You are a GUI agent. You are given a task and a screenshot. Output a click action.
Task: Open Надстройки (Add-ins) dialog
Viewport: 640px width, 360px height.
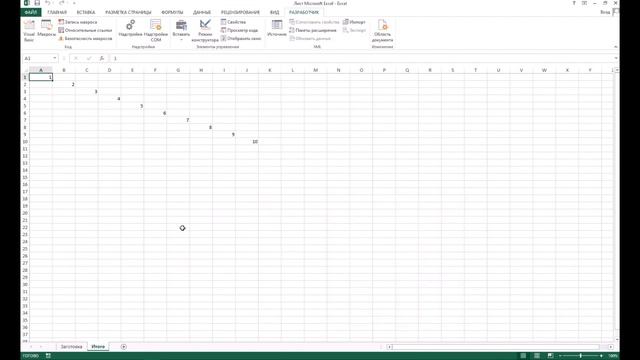[x=130, y=29]
